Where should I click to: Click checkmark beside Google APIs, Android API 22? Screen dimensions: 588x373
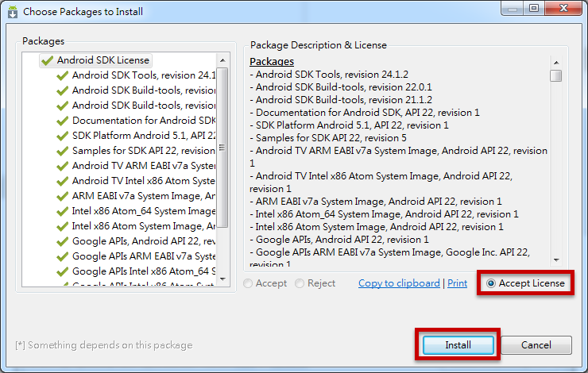[x=62, y=241]
